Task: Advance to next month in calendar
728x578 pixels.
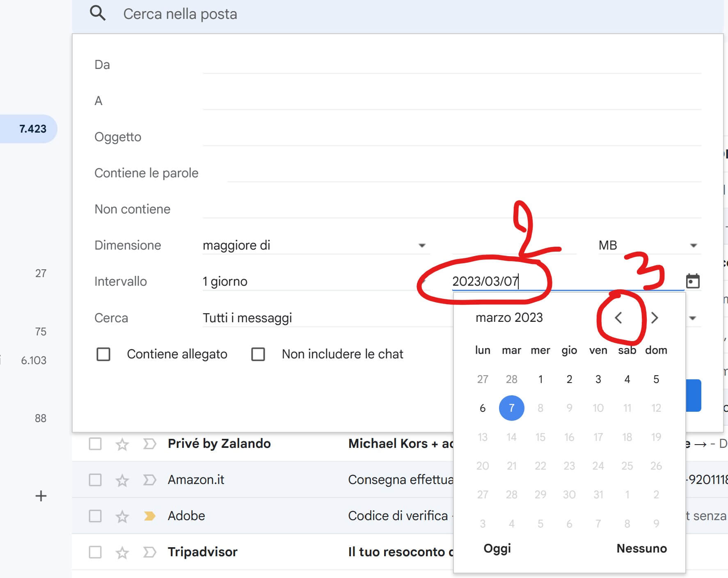Action: [655, 317]
